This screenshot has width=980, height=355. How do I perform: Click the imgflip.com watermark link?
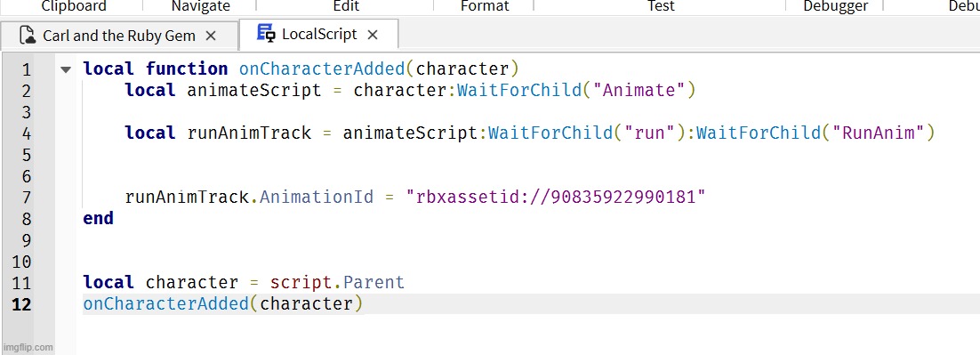[27, 348]
